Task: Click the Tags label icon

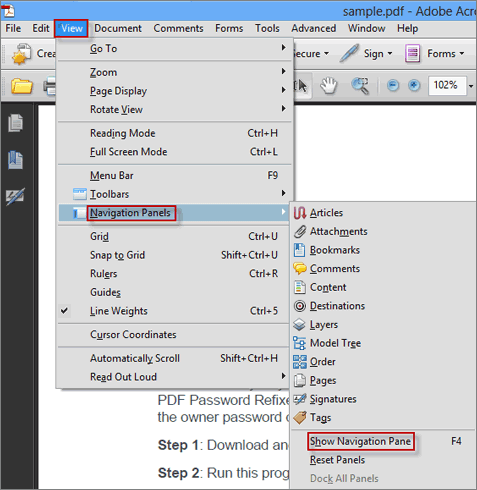Action: coord(300,418)
